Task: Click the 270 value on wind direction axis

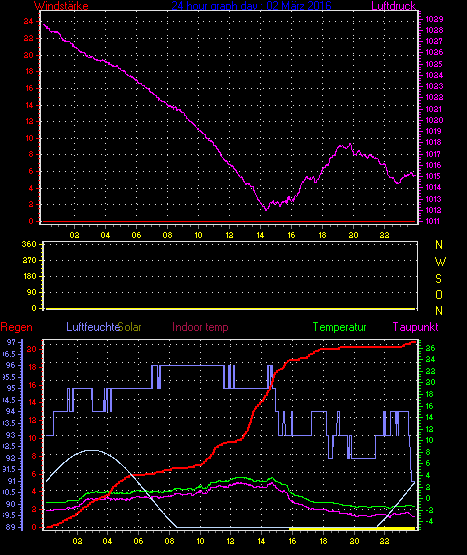Action: tap(29, 261)
